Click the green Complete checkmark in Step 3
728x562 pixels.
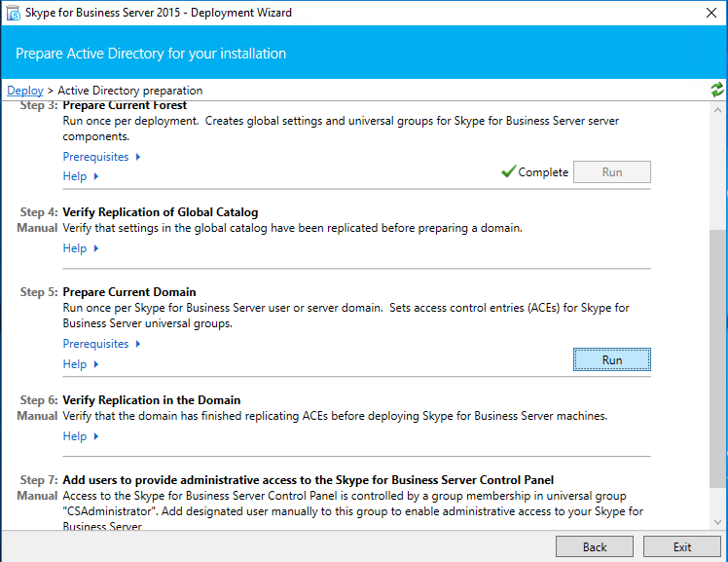508,171
